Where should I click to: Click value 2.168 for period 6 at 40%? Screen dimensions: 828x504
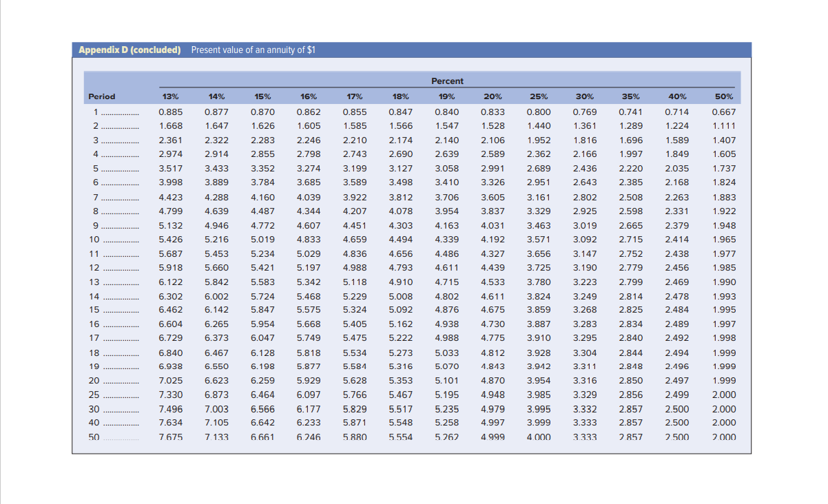coord(676,182)
